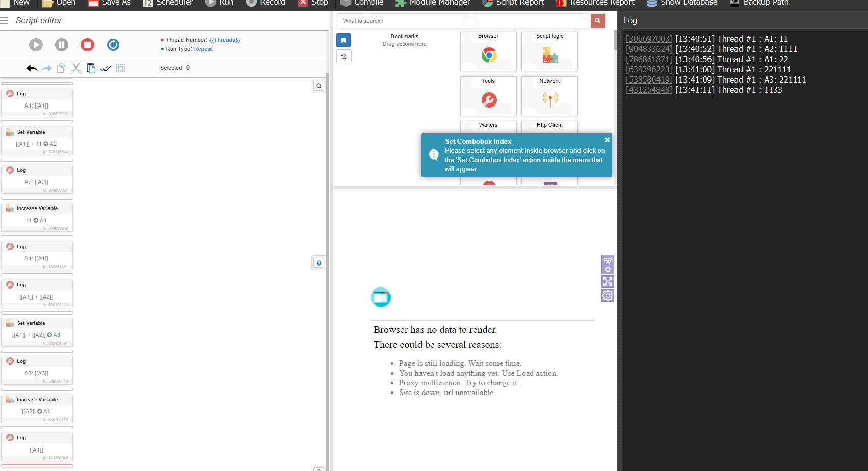
Task: Undo the last script edit
Action: [32, 68]
